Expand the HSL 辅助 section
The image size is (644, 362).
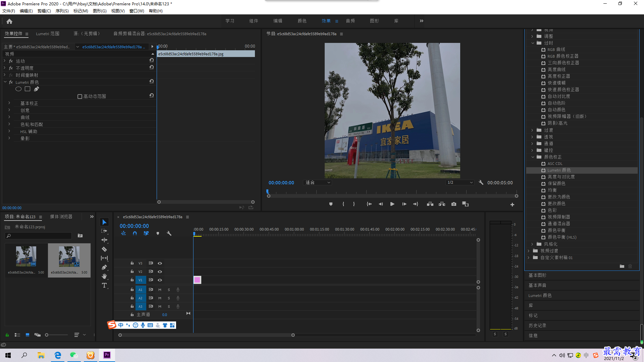(x=9, y=131)
